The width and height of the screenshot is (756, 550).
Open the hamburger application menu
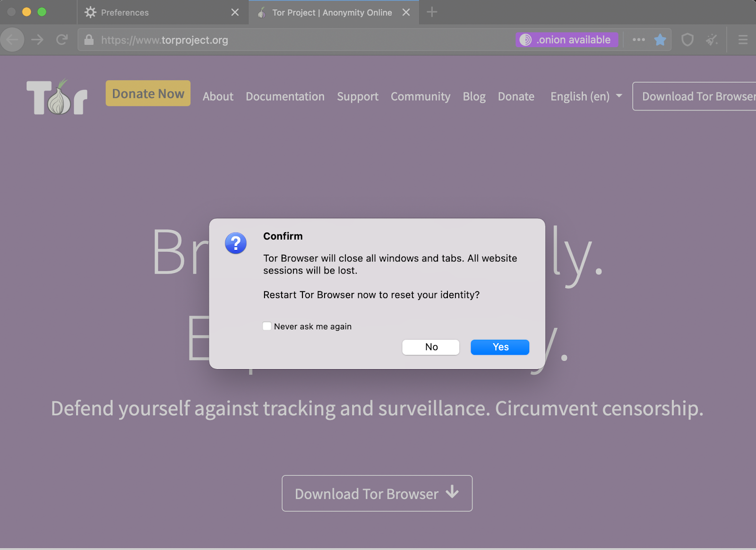743,40
